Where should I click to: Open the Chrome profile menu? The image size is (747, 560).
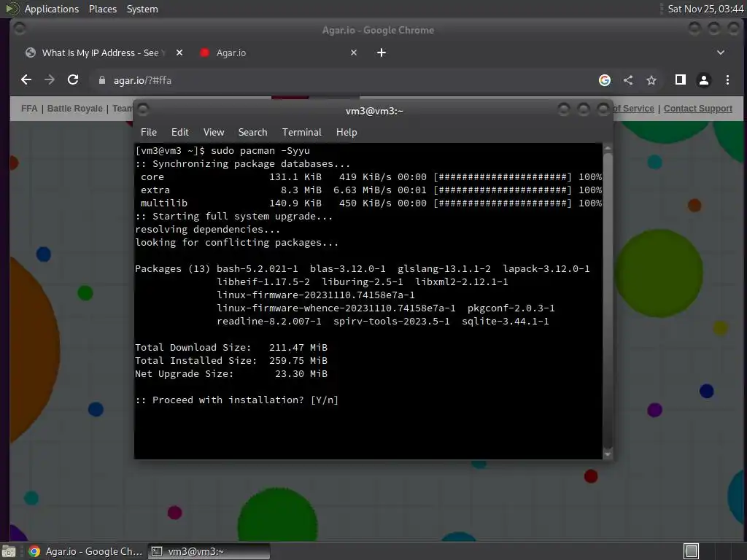(x=704, y=80)
